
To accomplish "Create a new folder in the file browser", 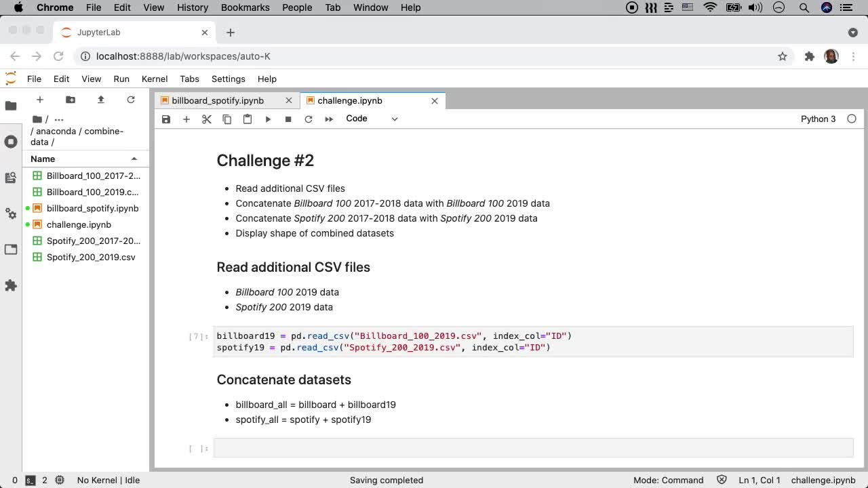I will [70, 100].
